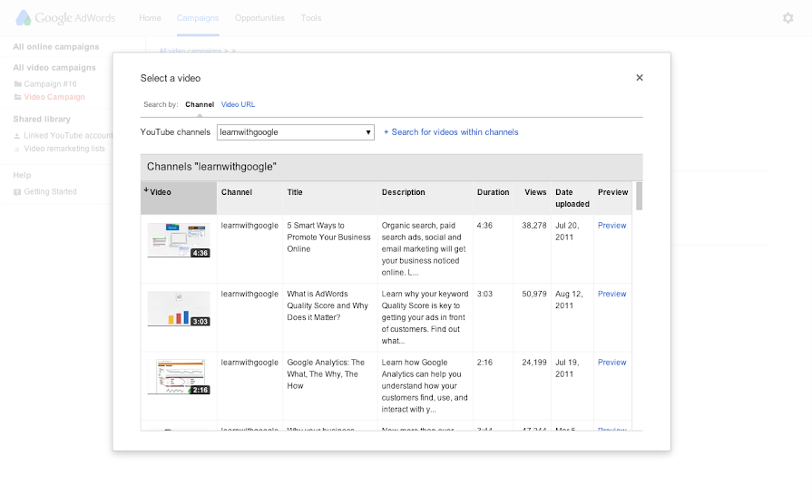Click the Date uploaded column header
Screen dimensions: 812x504
click(572, 198)
